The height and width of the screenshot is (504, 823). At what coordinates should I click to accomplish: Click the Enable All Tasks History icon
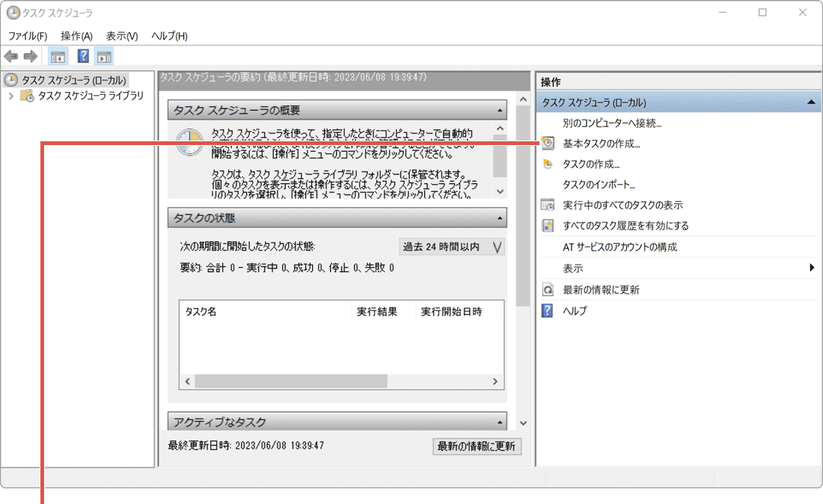pyautogui.click(x=546, y=225)
